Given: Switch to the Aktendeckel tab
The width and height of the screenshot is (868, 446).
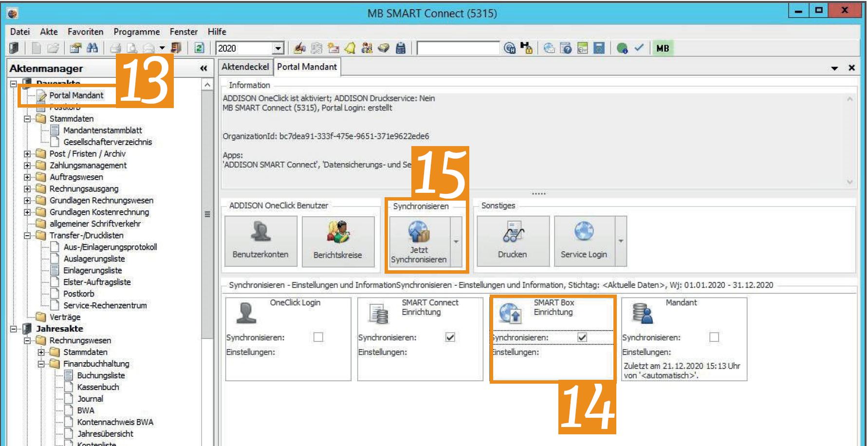Looking at the screenshot, I should coord(245,67).
